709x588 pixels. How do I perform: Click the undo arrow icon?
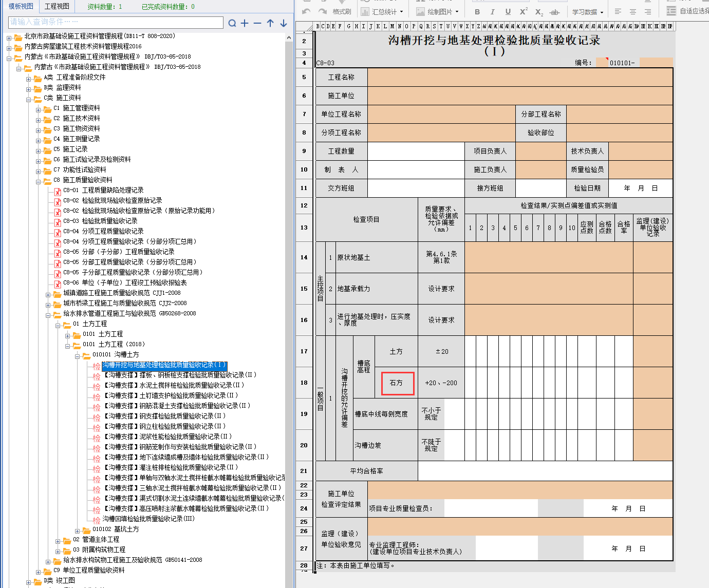coord(307,11)
